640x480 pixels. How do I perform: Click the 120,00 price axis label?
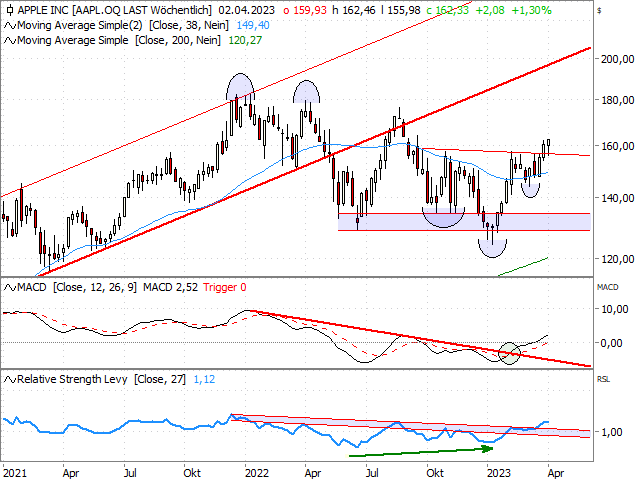pyautogui.click(x=618, y=259)
